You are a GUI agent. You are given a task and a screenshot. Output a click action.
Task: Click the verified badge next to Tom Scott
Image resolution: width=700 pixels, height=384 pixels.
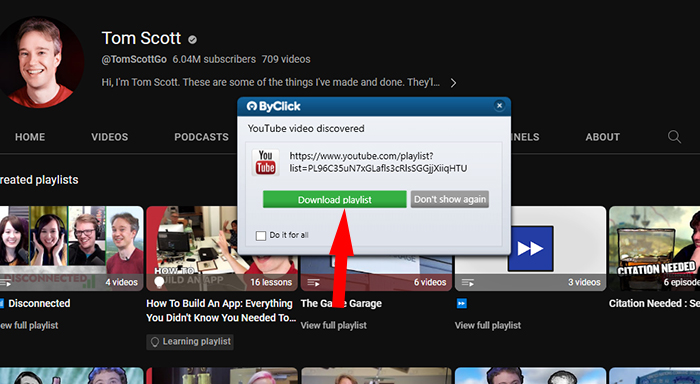point(192,40)
